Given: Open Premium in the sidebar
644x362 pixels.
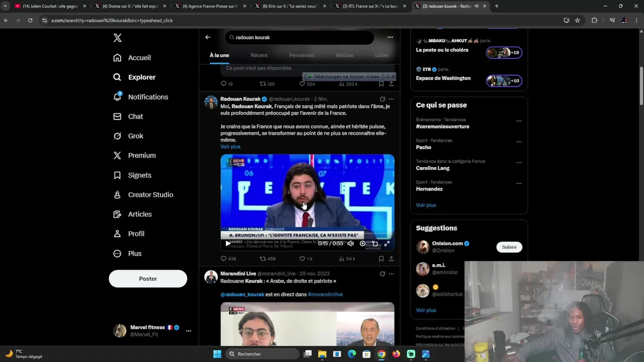Looking at the screenshot, I should pyautogui.click(x=134, y=155).
